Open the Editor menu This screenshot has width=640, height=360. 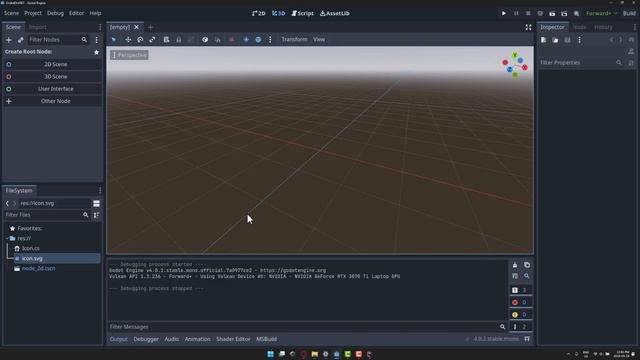[x=76, y=13]
